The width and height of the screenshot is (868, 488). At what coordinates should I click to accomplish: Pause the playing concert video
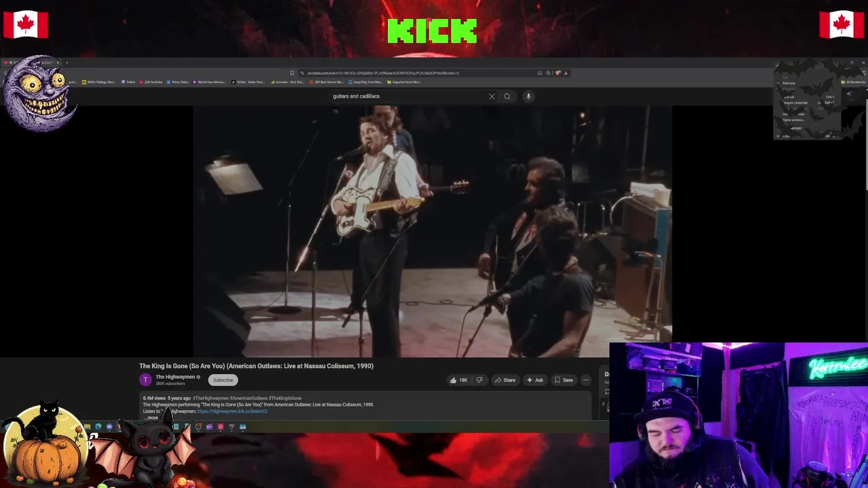click(433, 230)
